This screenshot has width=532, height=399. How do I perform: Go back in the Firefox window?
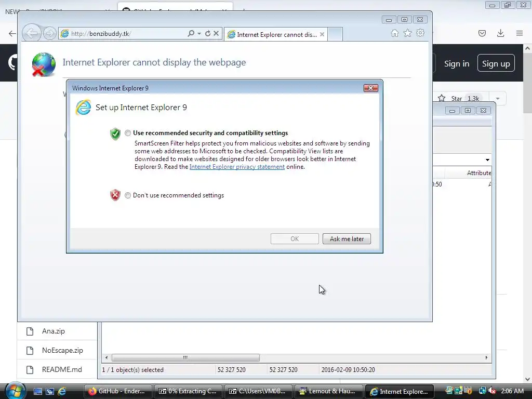point(12,33)
